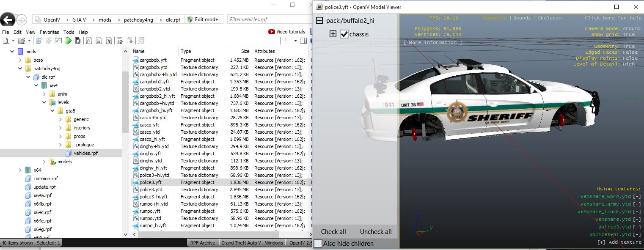
Task: Select the police3.ytd file icon
Action: pyautogui.click(x=136, y=190)
